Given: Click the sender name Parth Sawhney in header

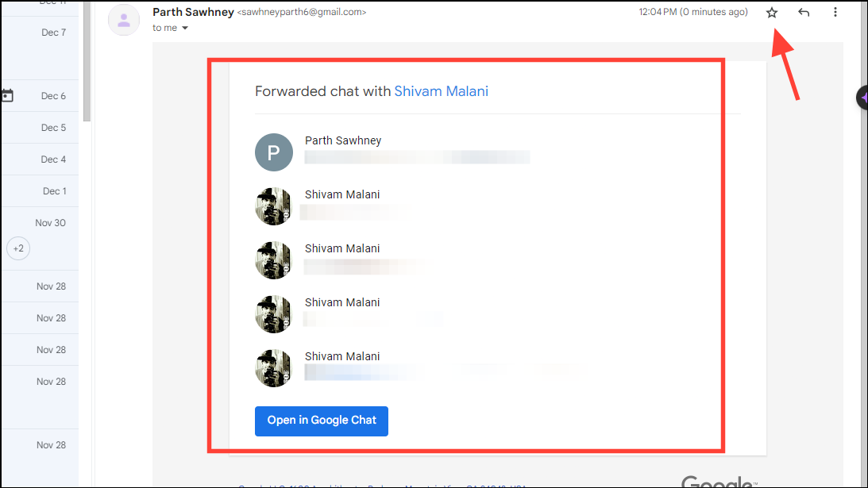Looking at the screenshot, I should click(x=193, y=12).
